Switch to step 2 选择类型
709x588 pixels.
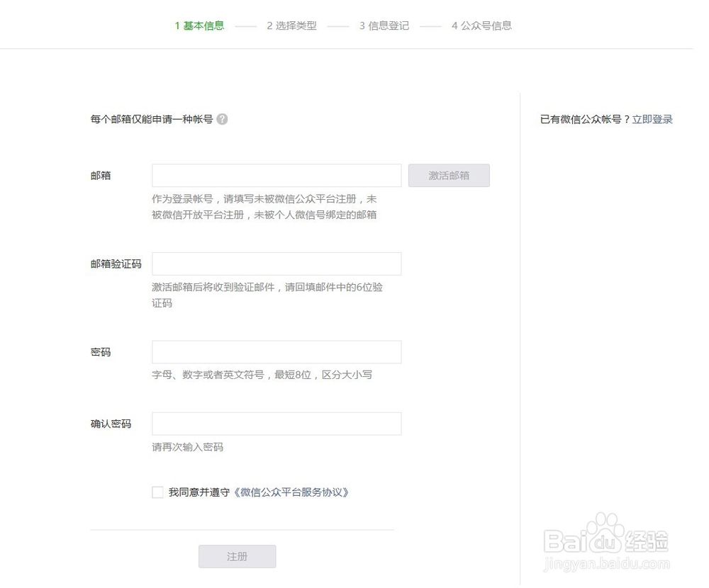[x=293, y=26]
